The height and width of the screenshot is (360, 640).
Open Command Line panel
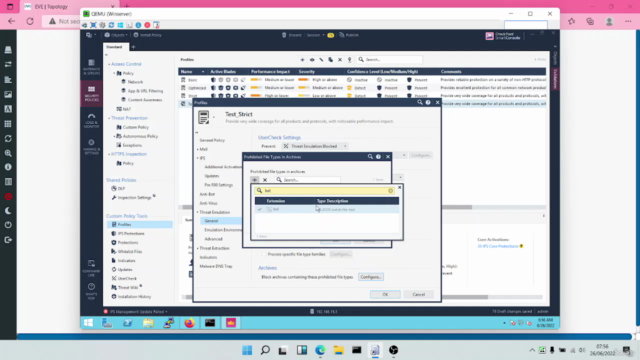coord(91,267)
